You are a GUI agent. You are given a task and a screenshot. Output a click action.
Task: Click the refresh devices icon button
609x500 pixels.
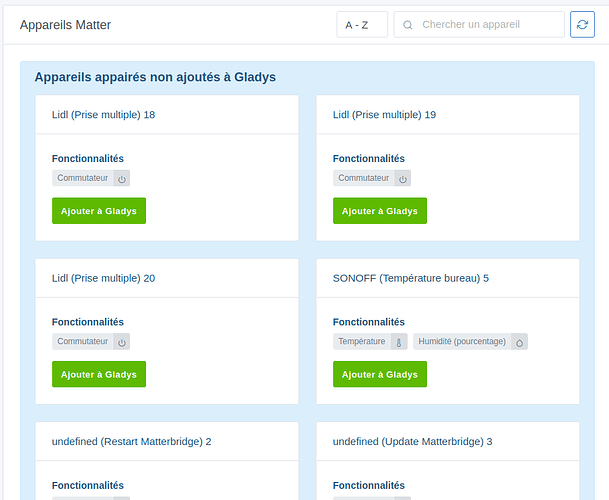click(x=582, y=25)
